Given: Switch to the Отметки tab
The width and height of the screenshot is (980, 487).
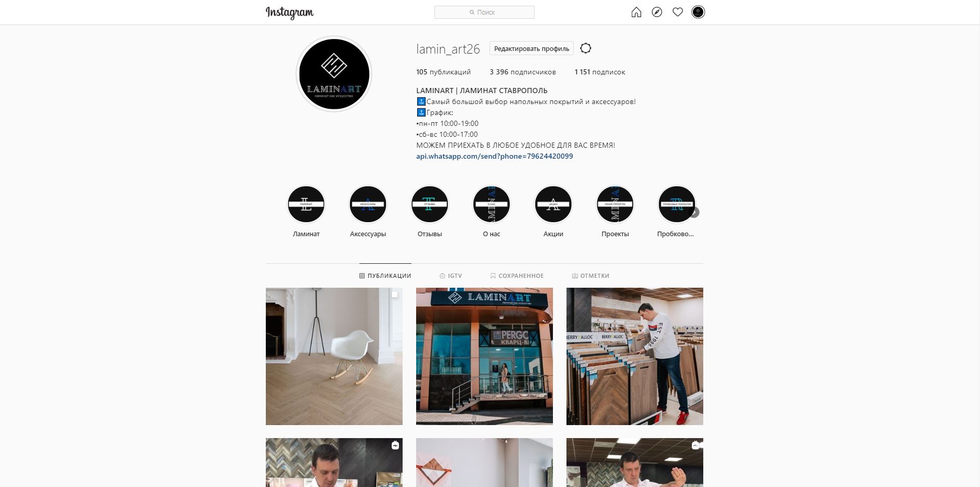Looking at the screenshot, I should pos(590,276).
